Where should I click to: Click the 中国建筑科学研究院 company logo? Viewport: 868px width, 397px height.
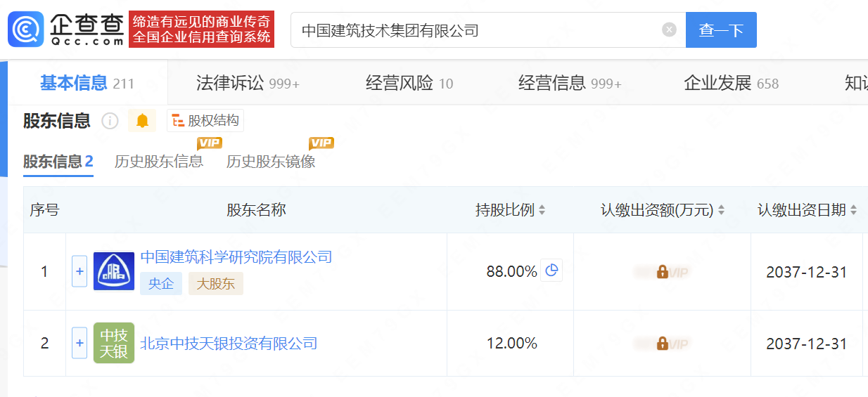point(114,272)
